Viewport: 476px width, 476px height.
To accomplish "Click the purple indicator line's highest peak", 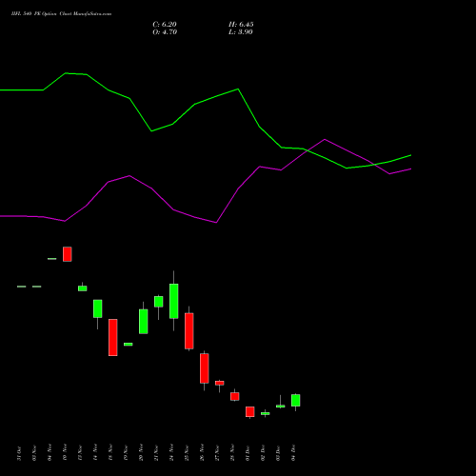I will 325,139.
